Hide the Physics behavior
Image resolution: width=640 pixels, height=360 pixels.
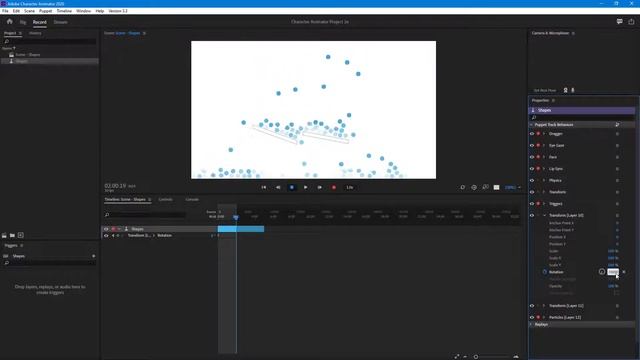[x=532, y=180]
